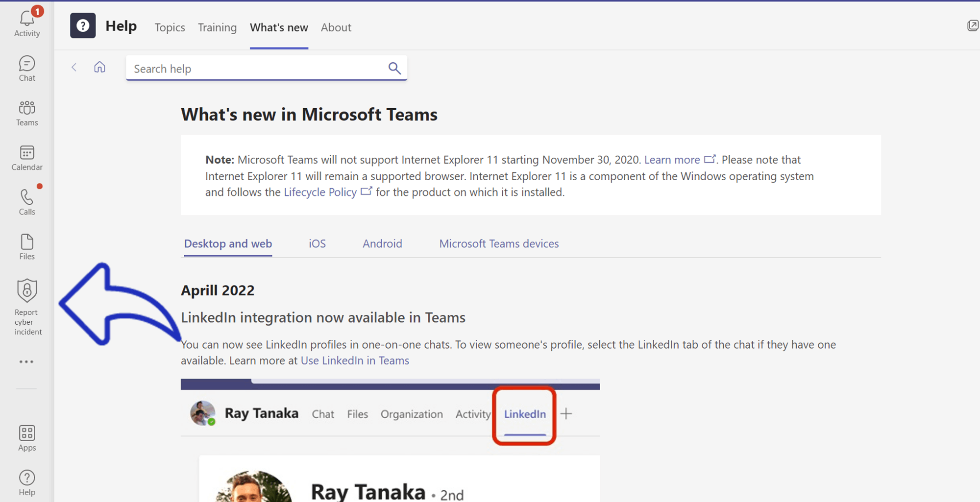980x502 pixels.
Task: Click Ray Tanaka's small avatar
Action: coord(203,413)
